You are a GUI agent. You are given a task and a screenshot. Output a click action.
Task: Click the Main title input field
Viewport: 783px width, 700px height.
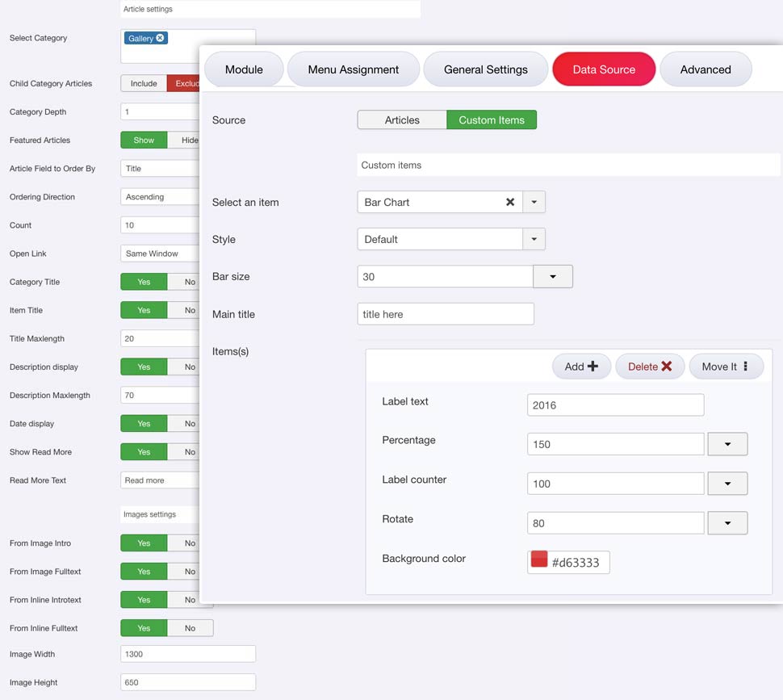coord(446,314)
